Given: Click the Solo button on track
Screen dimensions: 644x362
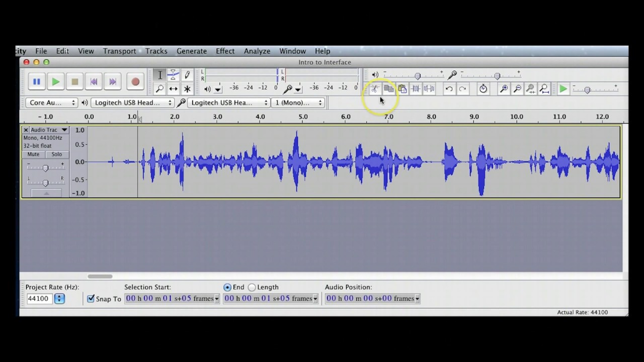Looking at the screenshot, I should (x=56, y=154).
